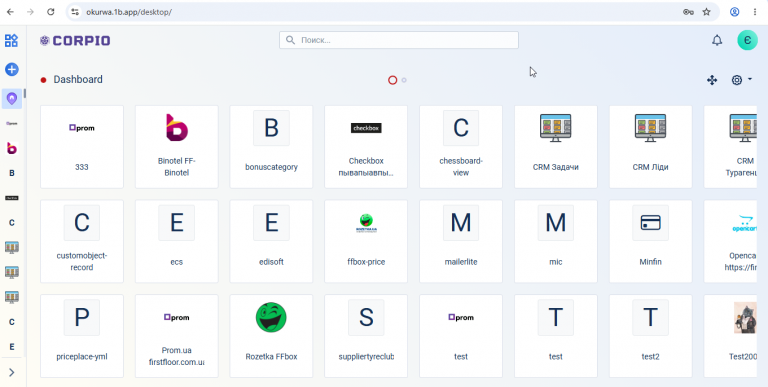Open the Rozetka FFbox card
This screenshot has width=768, height=387.
pos(271,336)
